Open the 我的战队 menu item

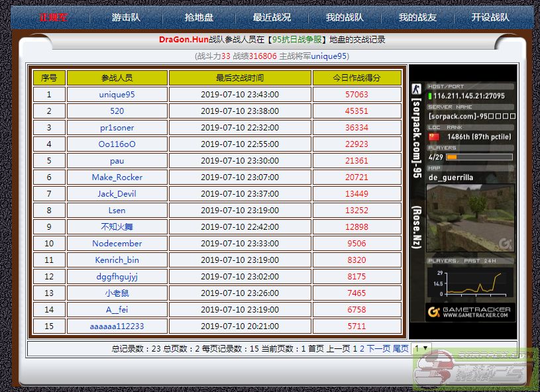pyautogui.click(x=345, y=17)
